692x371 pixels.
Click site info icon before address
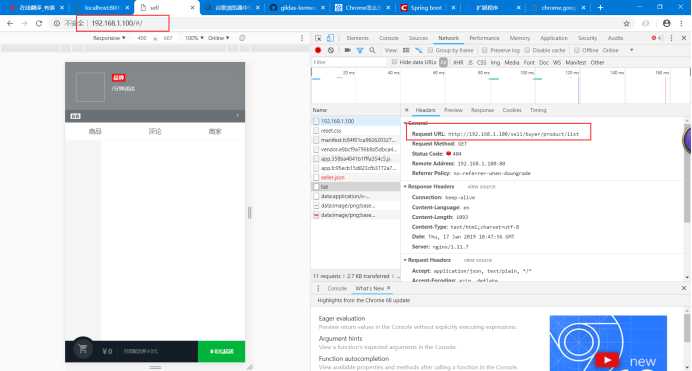click(x=56, y=23)
